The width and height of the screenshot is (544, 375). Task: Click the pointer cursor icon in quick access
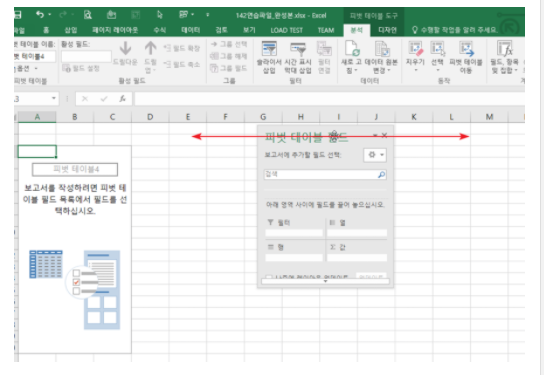[x=159, y=15]
